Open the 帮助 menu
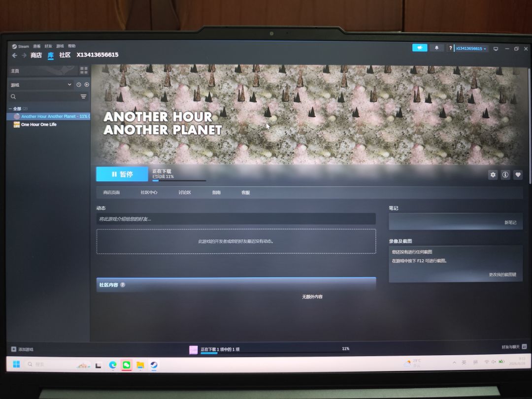532x399 pixels. (71, 46)
